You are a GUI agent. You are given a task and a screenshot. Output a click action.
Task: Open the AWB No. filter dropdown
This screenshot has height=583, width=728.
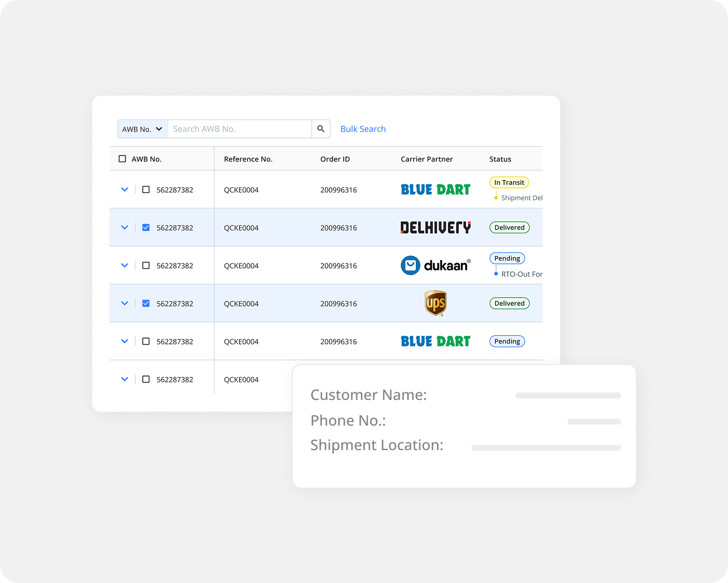tap(142, 129)
